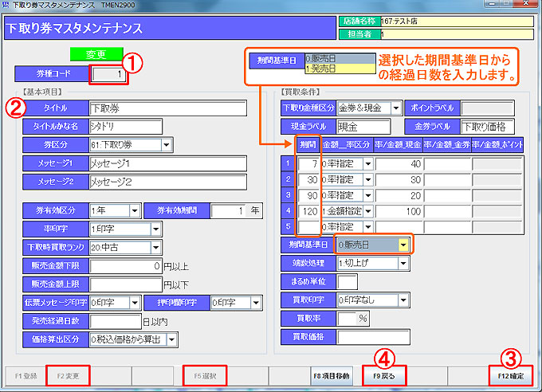Click the application icon in title bar

click(x=6, y=5)
